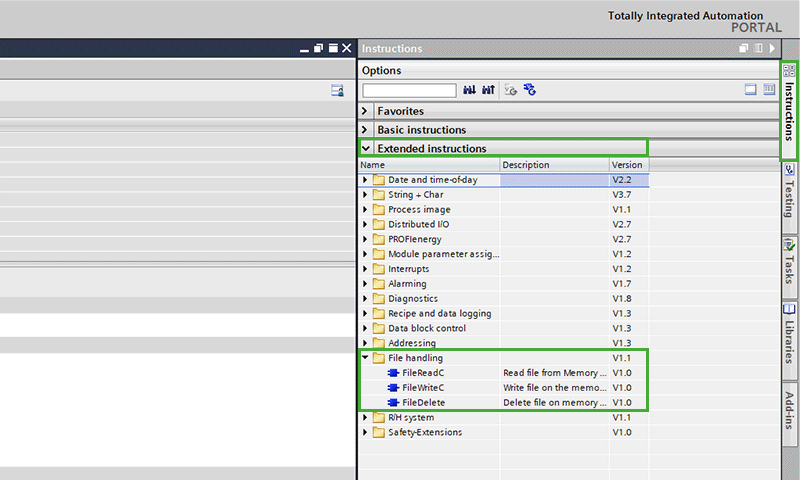Expand the Process image folder
The image size is (800, 480).
[x=365, y=209]
